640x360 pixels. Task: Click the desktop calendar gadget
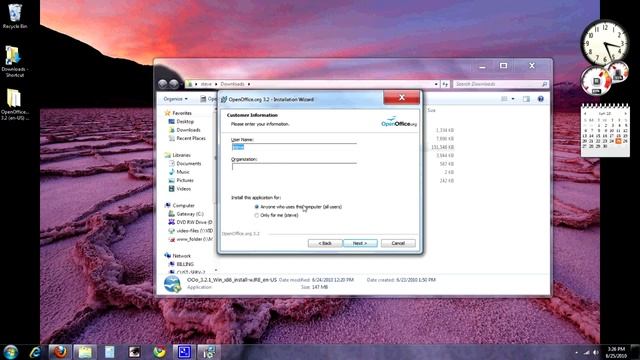click(605, 131)
